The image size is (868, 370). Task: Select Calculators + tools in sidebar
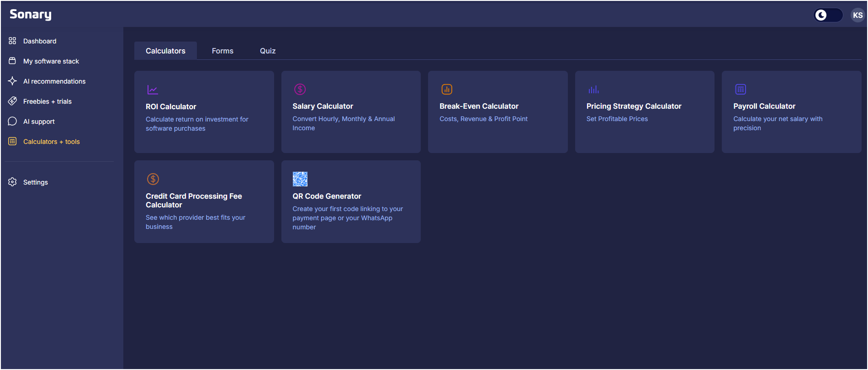51,142
